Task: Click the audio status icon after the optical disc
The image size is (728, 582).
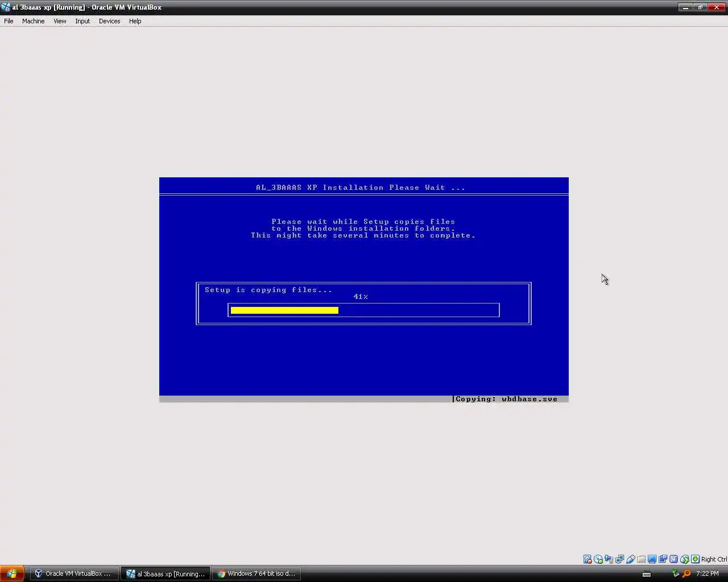Action: tap(609, 559)
